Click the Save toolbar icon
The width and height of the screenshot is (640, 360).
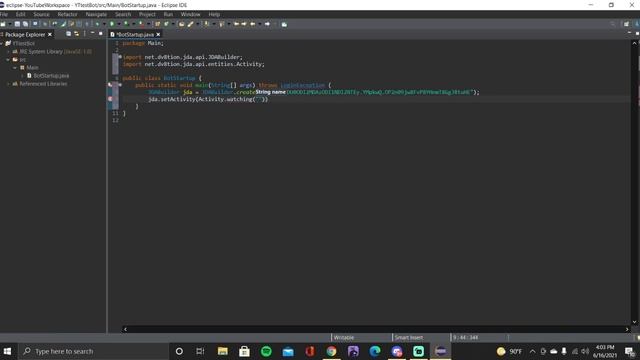coord(17,24)
